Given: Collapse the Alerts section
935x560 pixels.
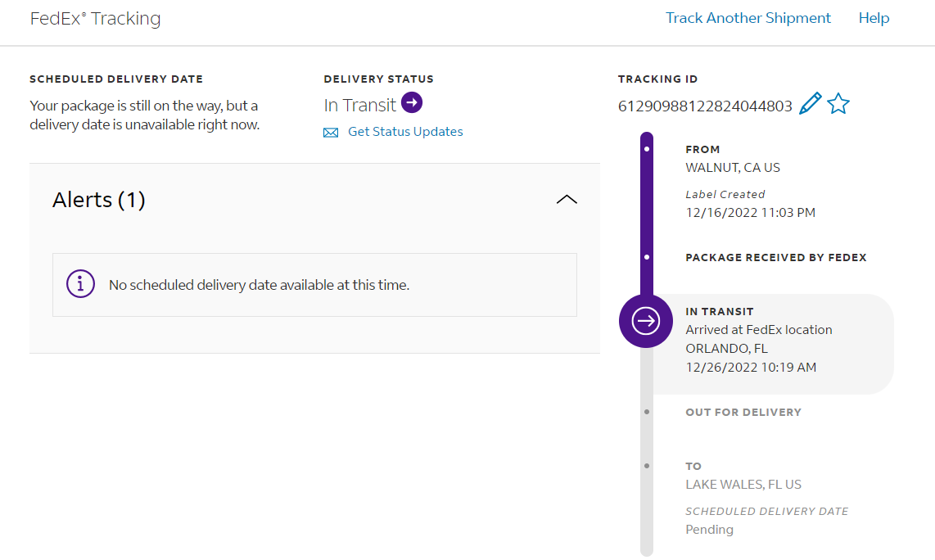Looking at the screenshot, I should (567, 200).
